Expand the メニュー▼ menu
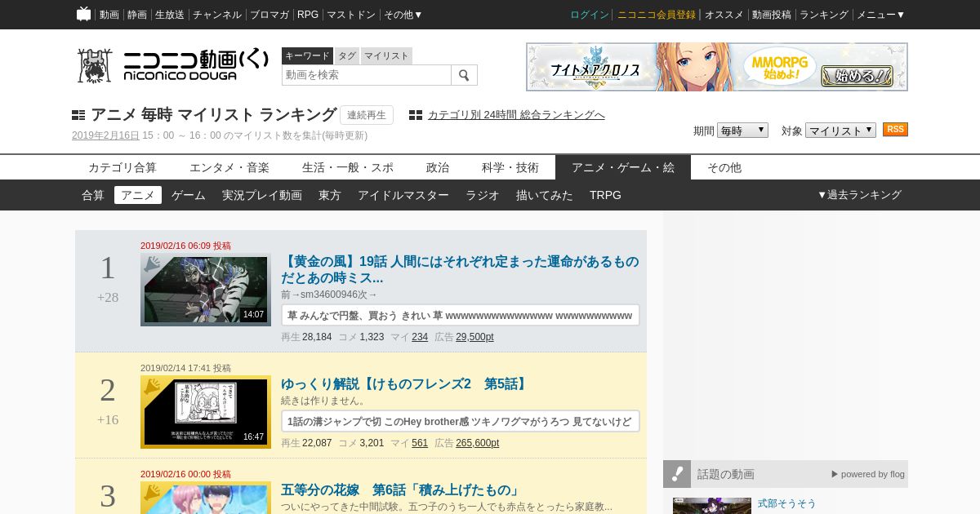This screenshot has width=980, height=514. coord(880,15)
